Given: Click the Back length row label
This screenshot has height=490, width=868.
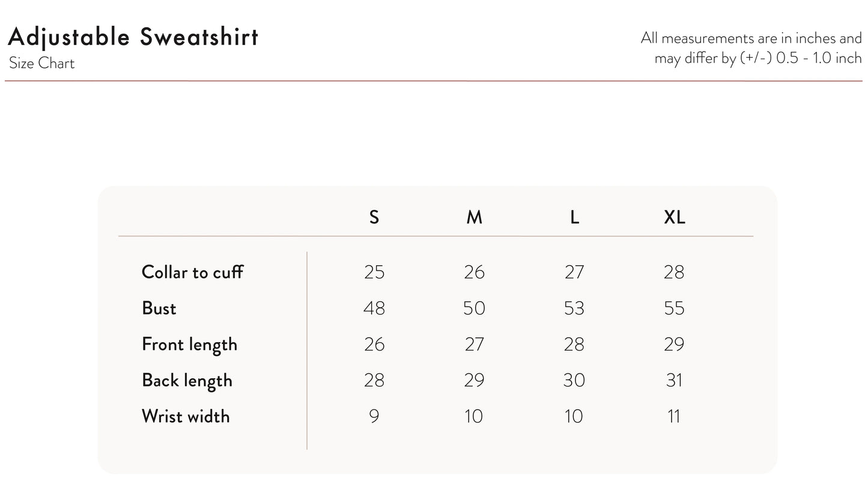Looking at the screenshot, I should click(187, 381).
